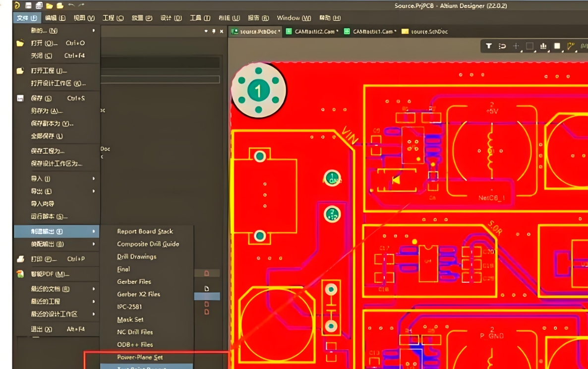Click the Save icon in quick access toolbar
This screenshot has height=369, width=588.
click(x=28, y=5)
